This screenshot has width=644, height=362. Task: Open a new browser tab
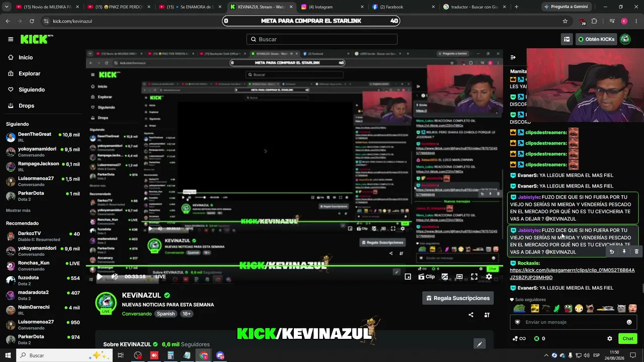tap(516, 7)
